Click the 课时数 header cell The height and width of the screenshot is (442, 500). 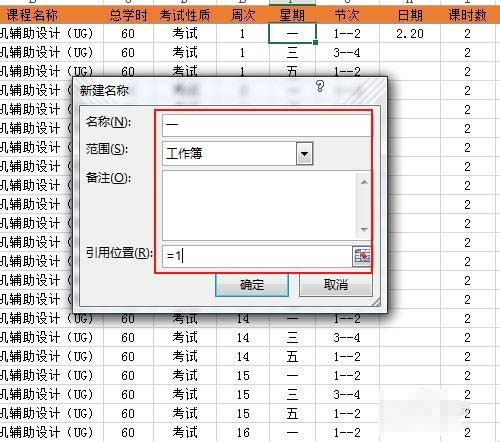click(467, 15)
